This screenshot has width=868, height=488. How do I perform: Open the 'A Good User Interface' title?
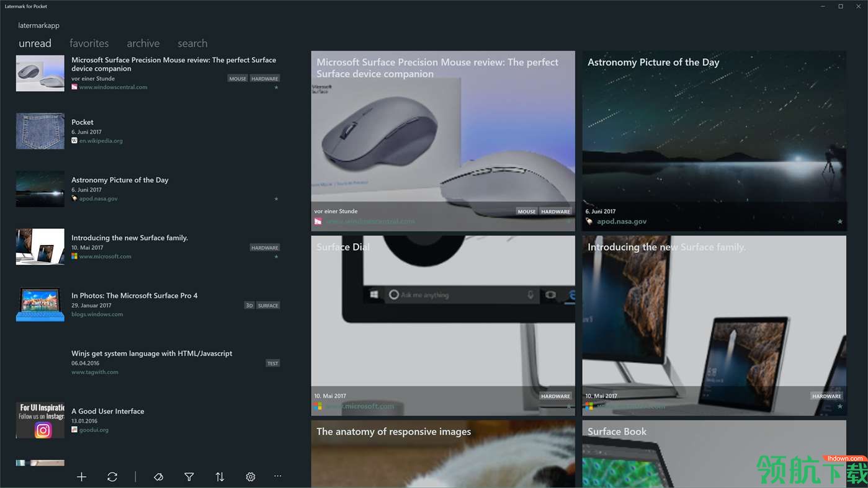(x=108, y=411)
